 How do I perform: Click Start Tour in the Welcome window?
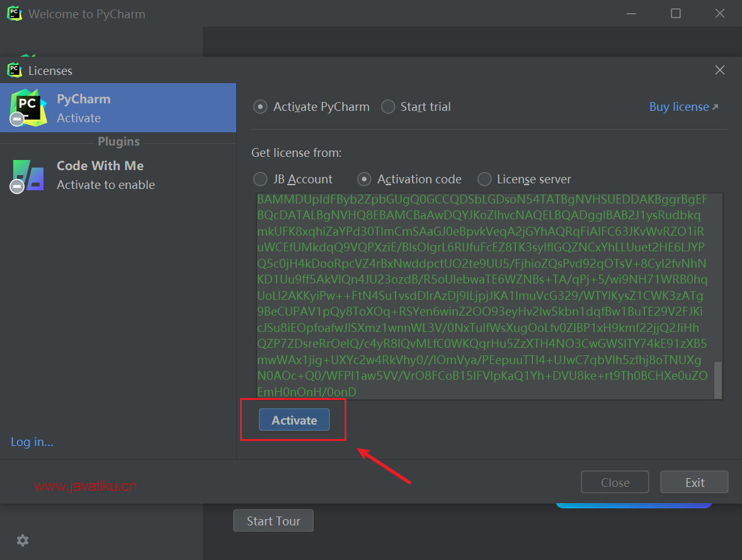[273, 521]
